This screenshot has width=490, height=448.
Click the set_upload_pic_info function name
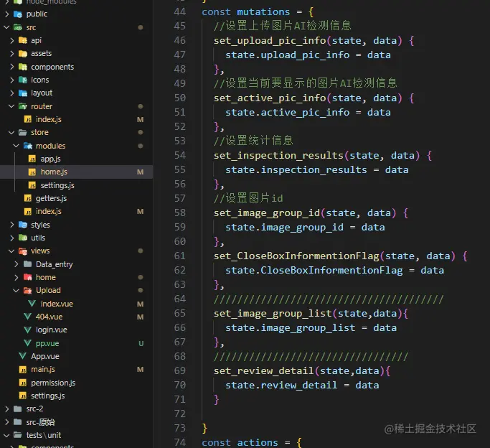click(270, 41)
